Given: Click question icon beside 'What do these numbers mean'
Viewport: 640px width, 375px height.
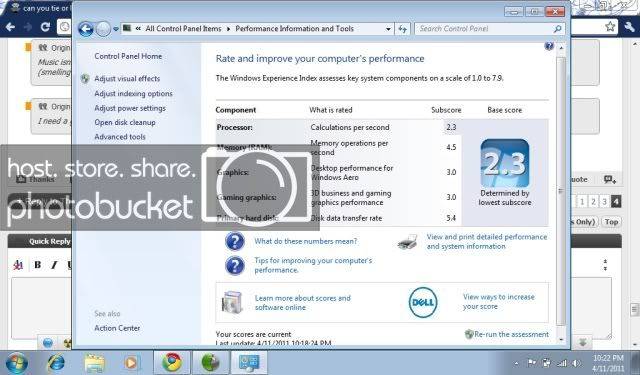Looking at the screenshot, I should [x=235, y=242].
